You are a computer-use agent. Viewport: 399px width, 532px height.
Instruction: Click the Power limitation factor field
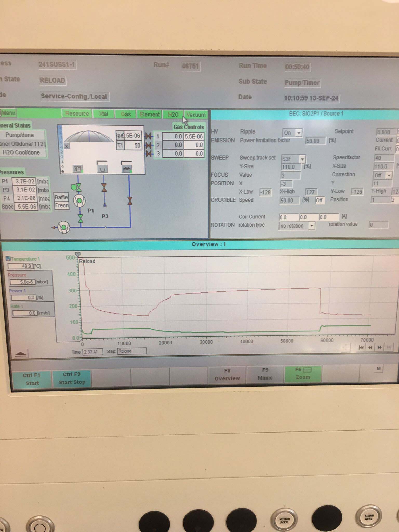315,141
